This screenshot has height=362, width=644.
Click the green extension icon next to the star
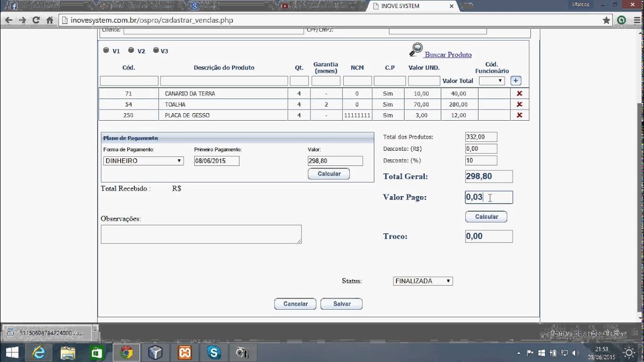(621, 21)
